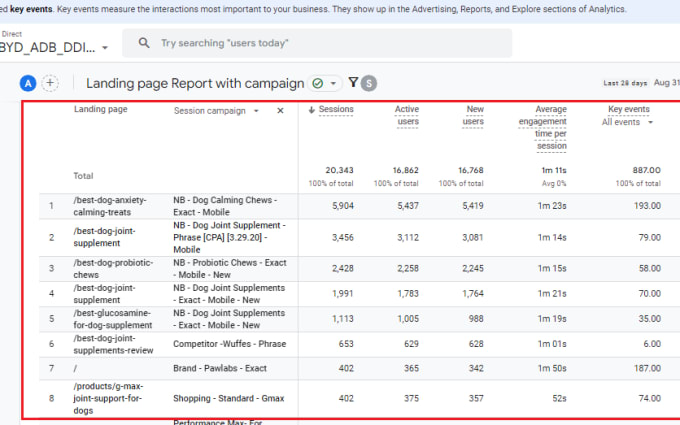Click total new users value 16,768

tap(471, 170)
